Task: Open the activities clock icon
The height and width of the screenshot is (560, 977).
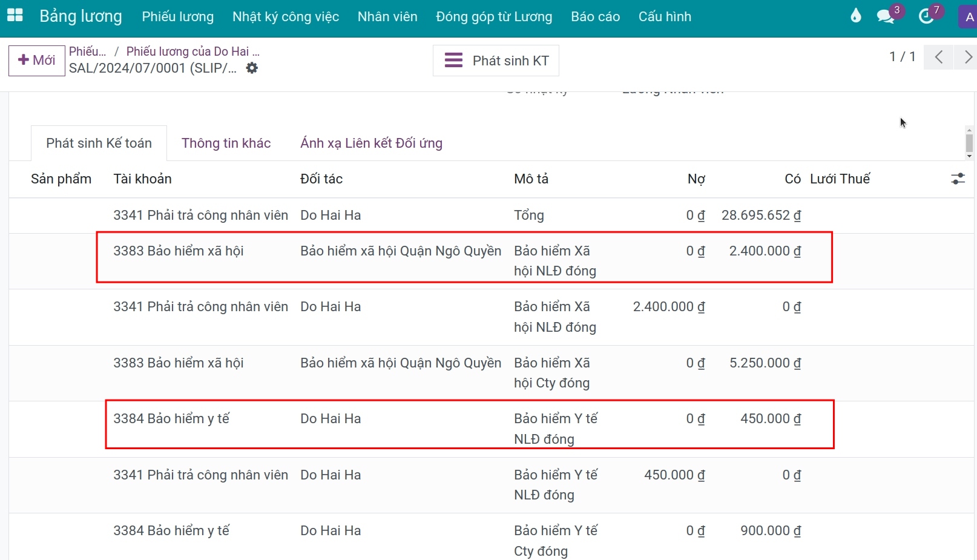Action: pos(926,16)
